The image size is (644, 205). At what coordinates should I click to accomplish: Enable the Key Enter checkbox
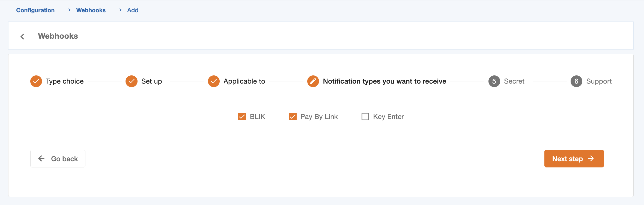pos(365,117)
